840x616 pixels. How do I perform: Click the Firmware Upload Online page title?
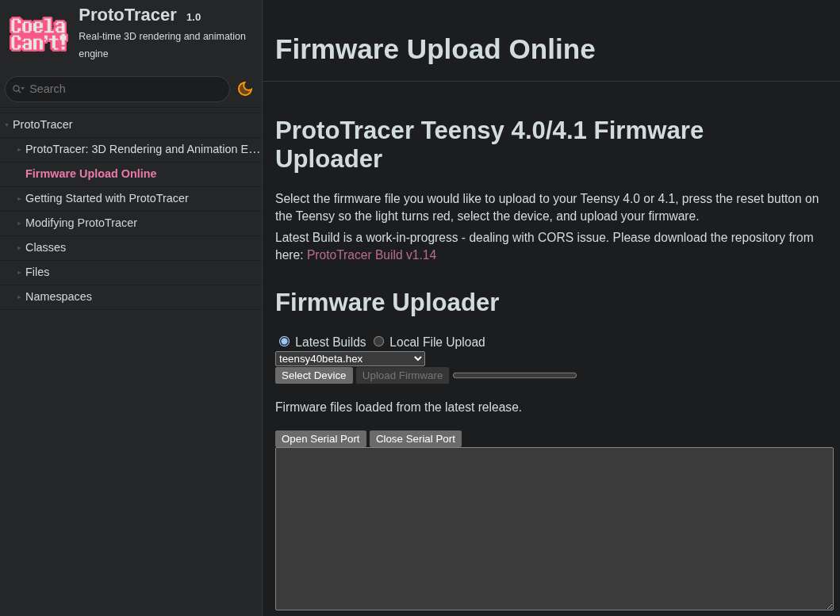(435, 49)
